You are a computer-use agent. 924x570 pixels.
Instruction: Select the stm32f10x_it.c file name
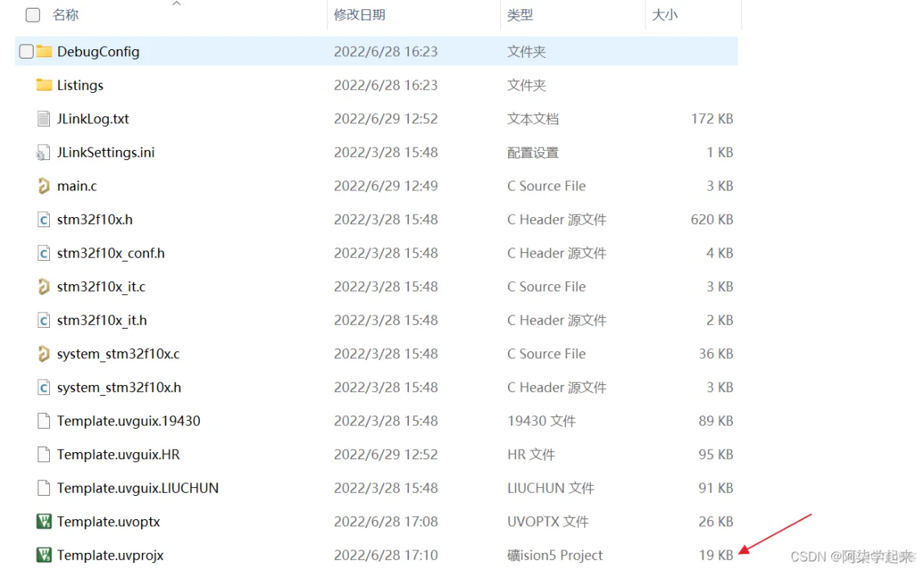pos(101,287)
